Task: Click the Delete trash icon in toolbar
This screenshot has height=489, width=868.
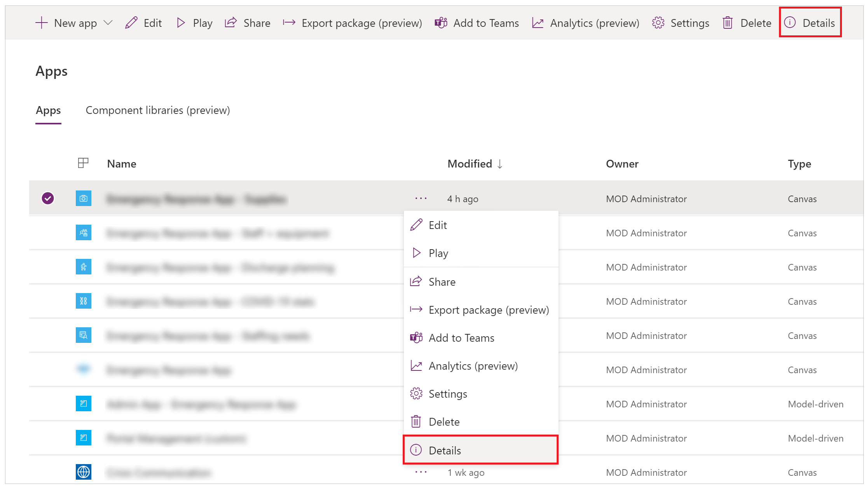Action: click(x=728, y=23)
